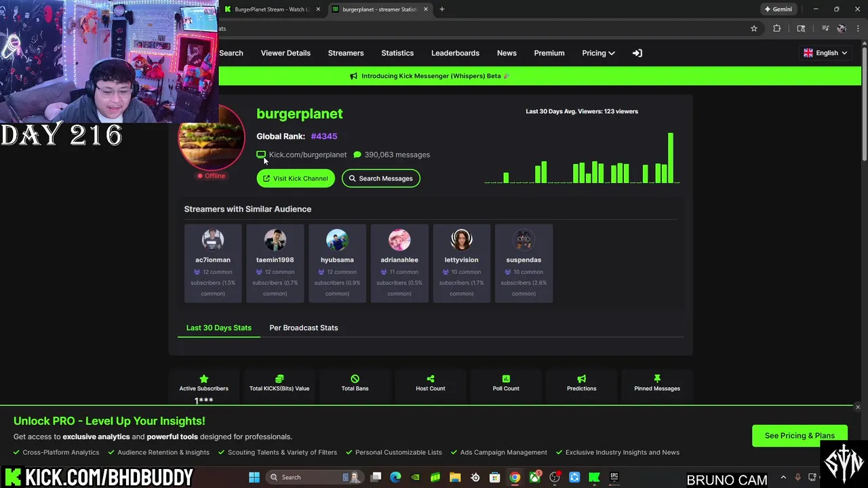Open the Streamers menu item
The width and height of the screenshot is (868, 488).
pyautogui.click(x=346, y=53)
